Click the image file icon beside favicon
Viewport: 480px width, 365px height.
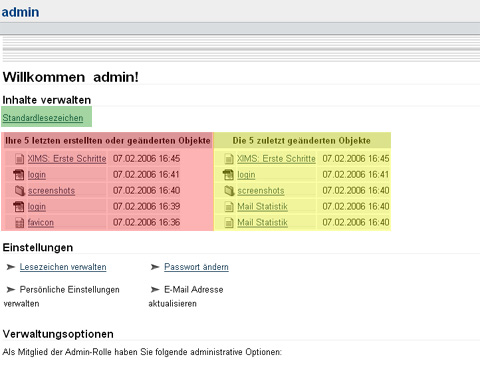pyautogui.click(x=20, y=223)
